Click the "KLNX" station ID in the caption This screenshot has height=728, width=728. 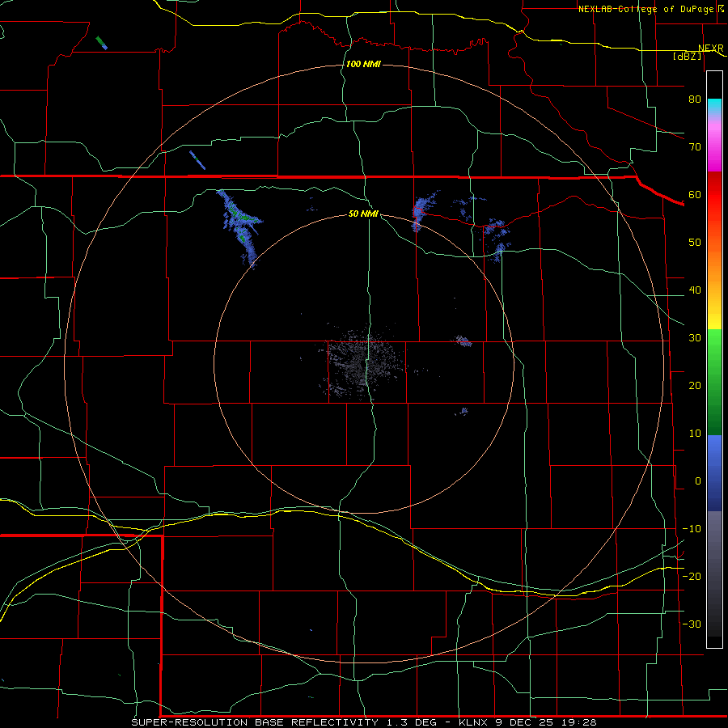tap(472, 722)
